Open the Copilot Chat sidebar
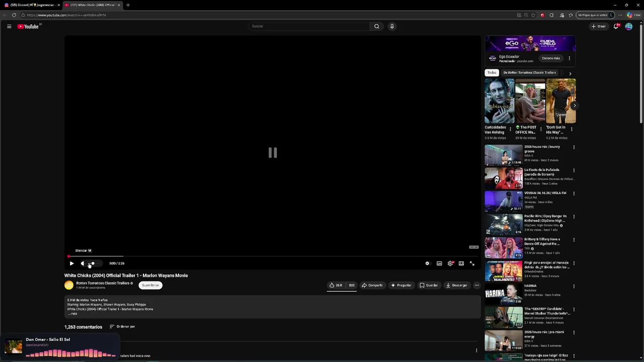The height and width of the screenshot is (362, 644). 633,15
